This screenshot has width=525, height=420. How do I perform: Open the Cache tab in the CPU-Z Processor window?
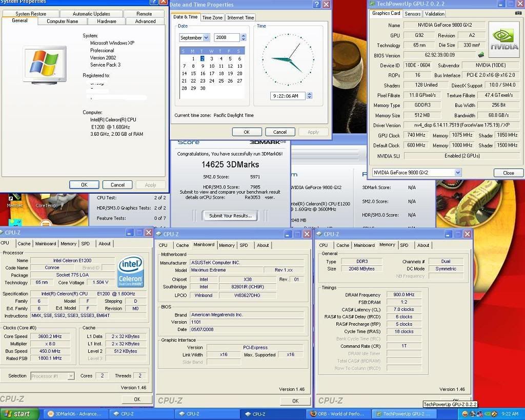click(24, 244)
